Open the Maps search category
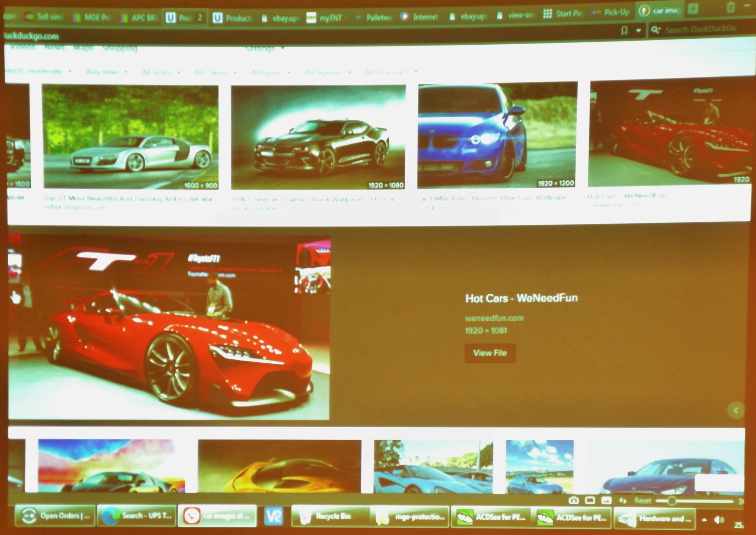 coord(83,47)
